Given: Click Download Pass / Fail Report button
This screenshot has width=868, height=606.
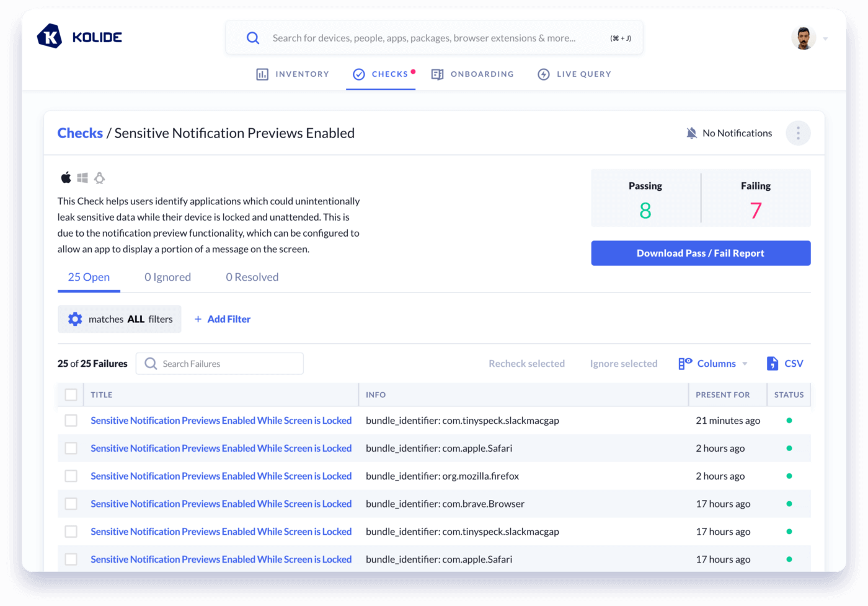Looking at the screenshot, I should pyautogui.click(x=701, y=253).
